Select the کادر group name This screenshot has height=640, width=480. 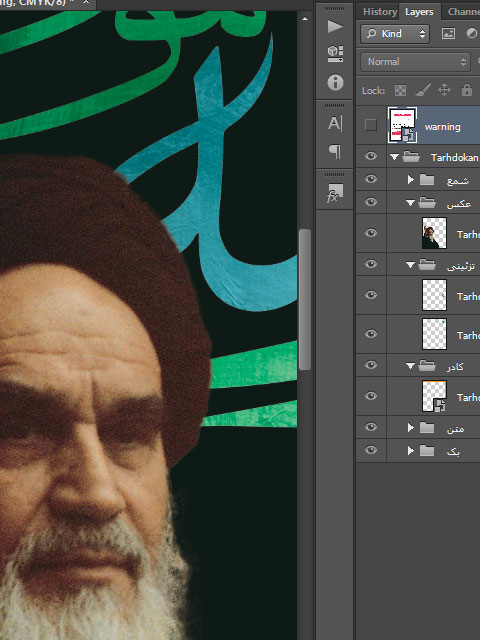coord(455,367)
